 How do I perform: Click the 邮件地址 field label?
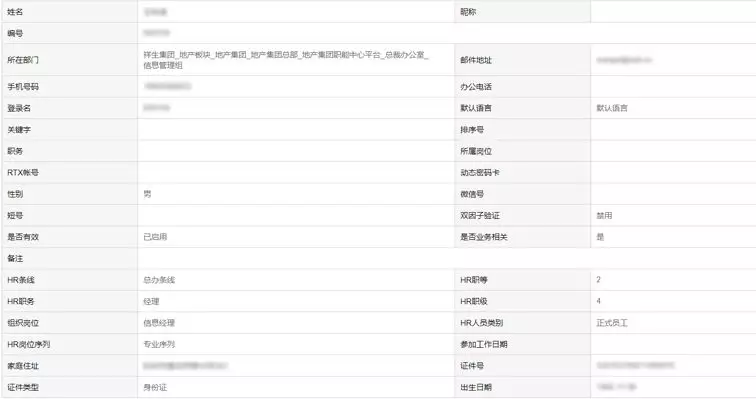pyautogui.click(x=475, y=60)
